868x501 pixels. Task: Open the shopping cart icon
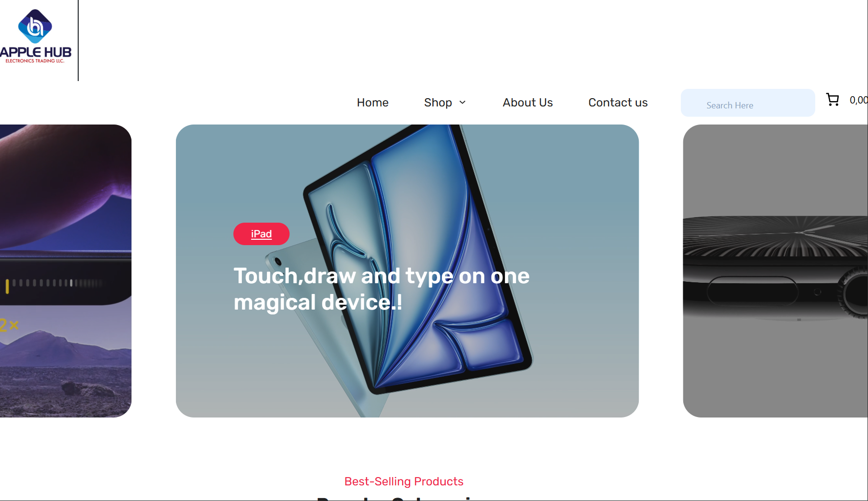pos(832,100)
